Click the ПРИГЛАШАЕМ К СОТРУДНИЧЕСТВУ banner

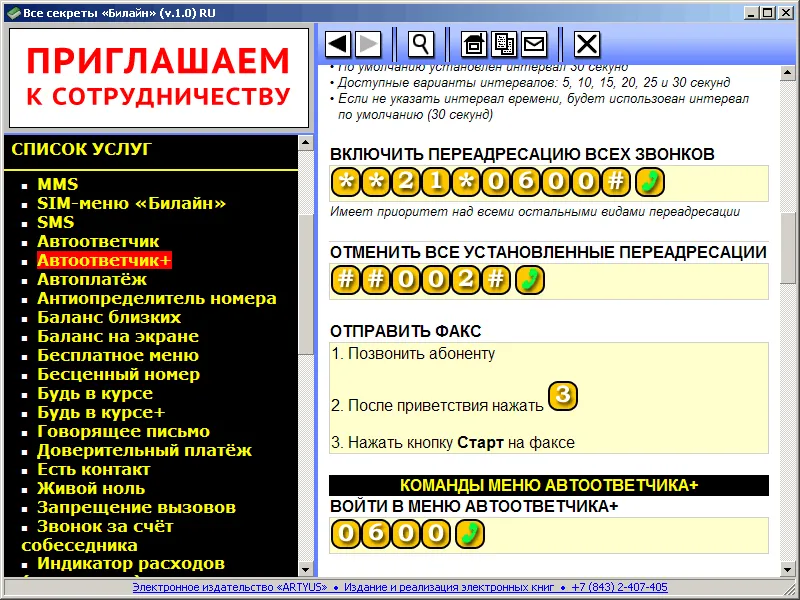pos(159,78)
